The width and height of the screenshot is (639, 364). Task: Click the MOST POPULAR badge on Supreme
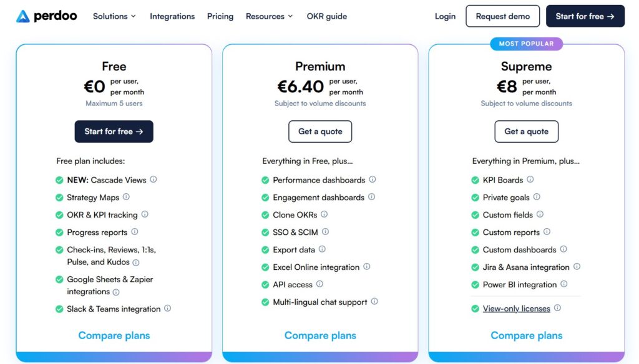coord(526,44)
